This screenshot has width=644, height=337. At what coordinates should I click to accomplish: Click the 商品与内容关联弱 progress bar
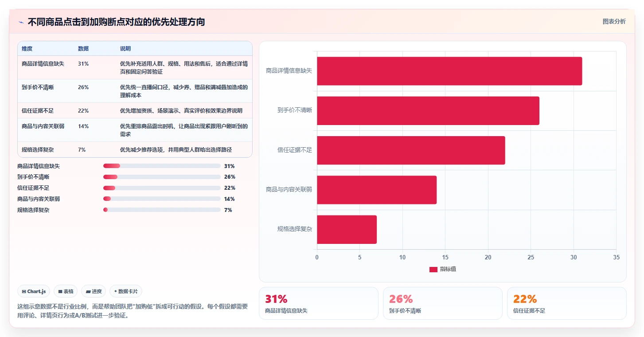pyautogui.click(x=162, y=199)
